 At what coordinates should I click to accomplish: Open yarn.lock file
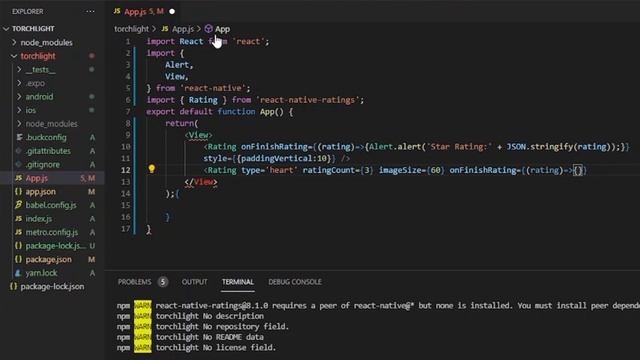(x=41, y=273)
